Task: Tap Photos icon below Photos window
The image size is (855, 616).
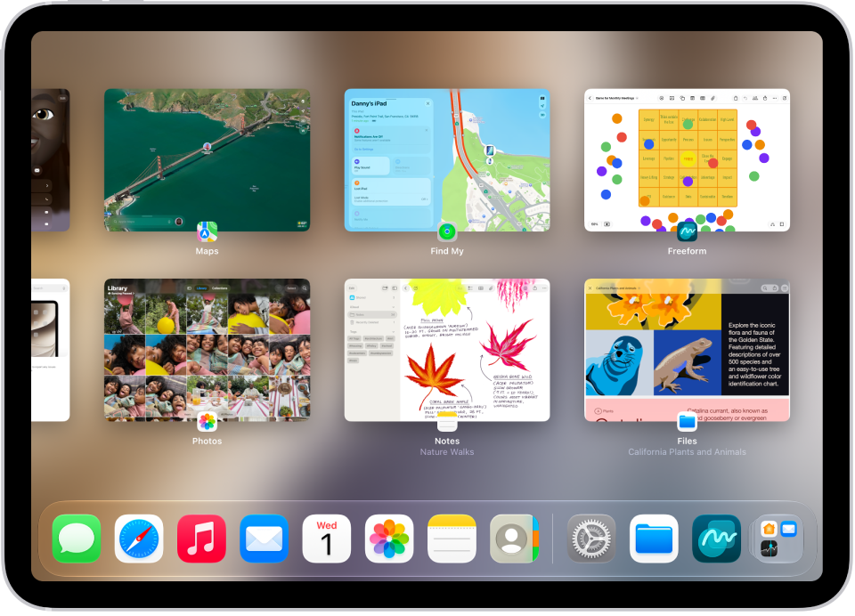Action: [x=207, y=421]
